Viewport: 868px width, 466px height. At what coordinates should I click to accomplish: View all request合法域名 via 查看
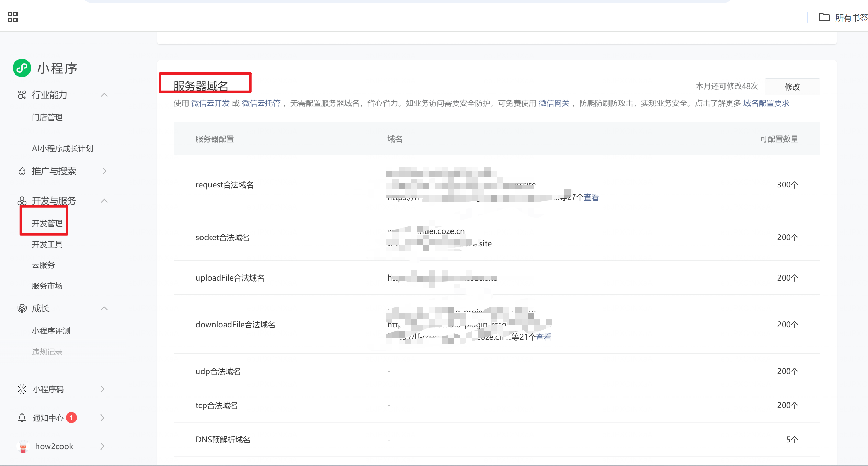592,197
